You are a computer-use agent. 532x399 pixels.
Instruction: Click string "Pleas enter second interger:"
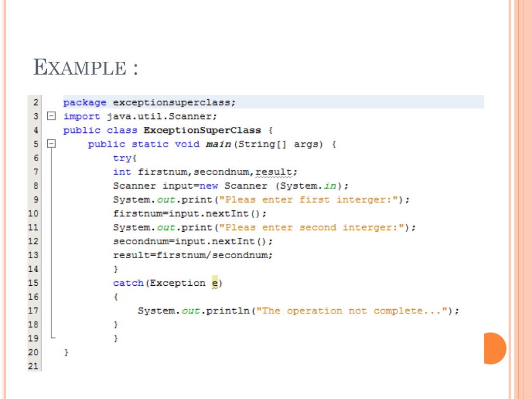pyautogui.click(x=311, y=228)
